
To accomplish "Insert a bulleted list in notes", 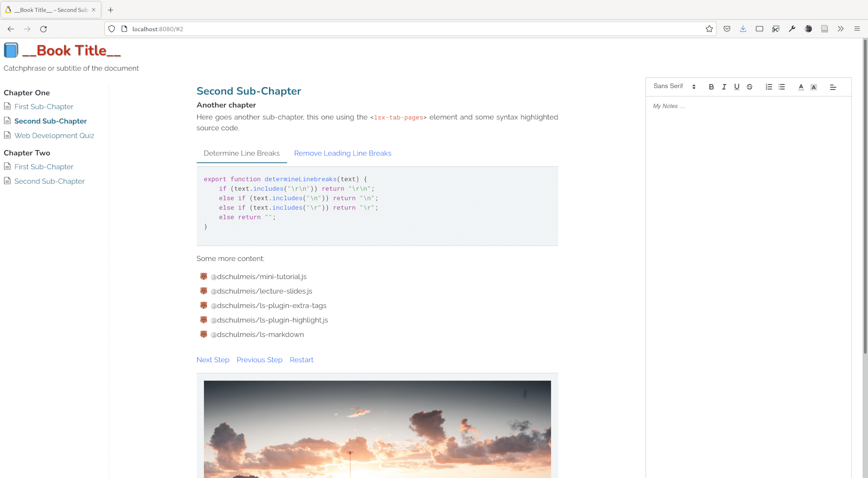I will coord(782,87).
